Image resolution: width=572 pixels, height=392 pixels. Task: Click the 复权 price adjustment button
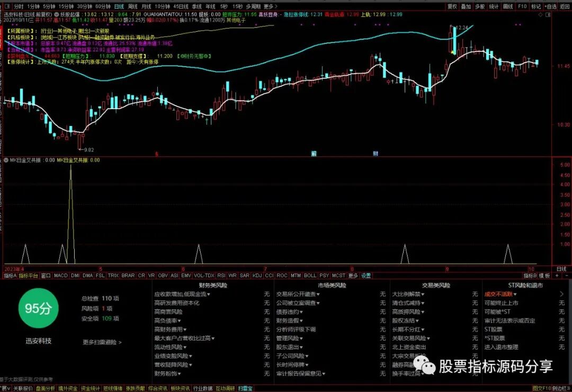[x=452, y=6]
